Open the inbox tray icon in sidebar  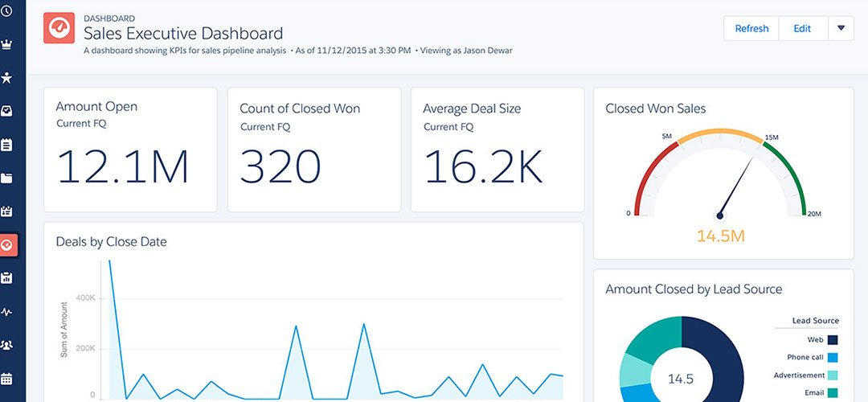coord(6,111)
